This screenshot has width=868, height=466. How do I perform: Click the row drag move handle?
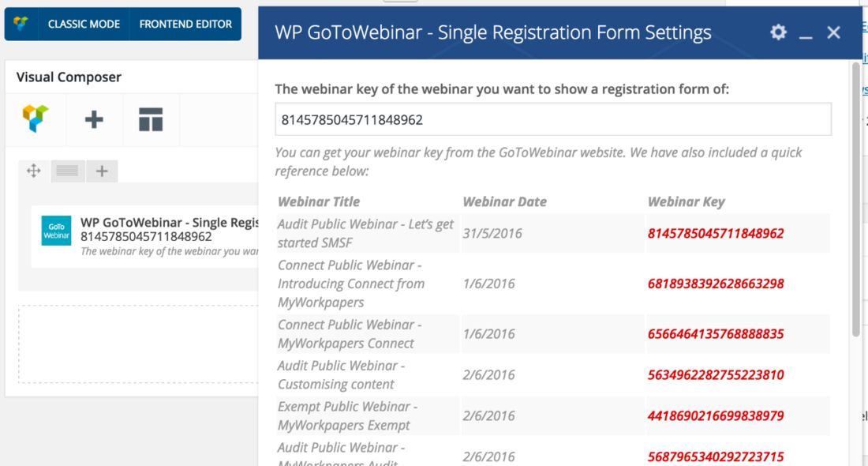pyautogui.click(x=34, y=171)
